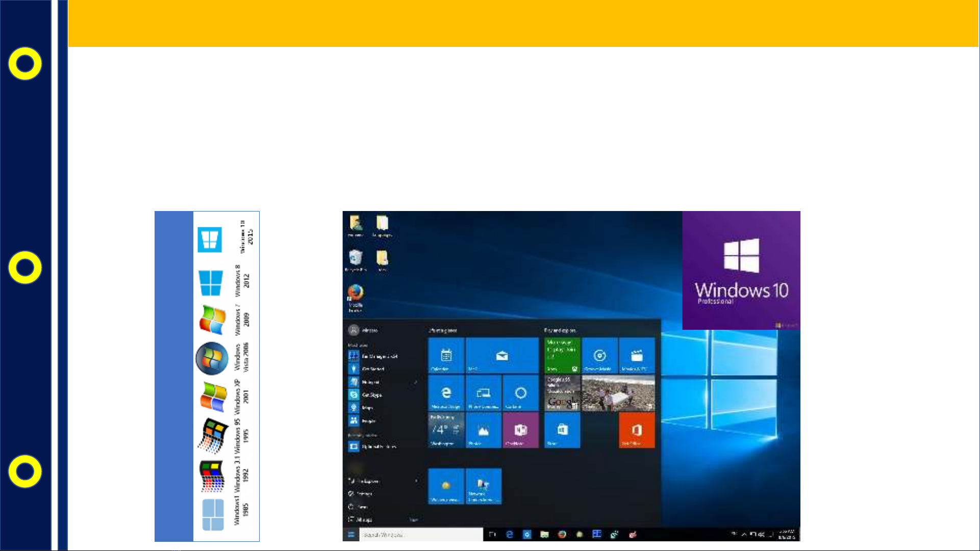
Task: Open the Calendar tile in Start menu
Action: [x=446, y=355]
